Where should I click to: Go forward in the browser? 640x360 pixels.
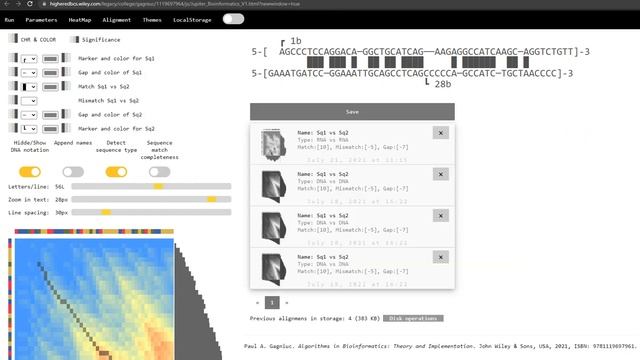pos(18,4)
